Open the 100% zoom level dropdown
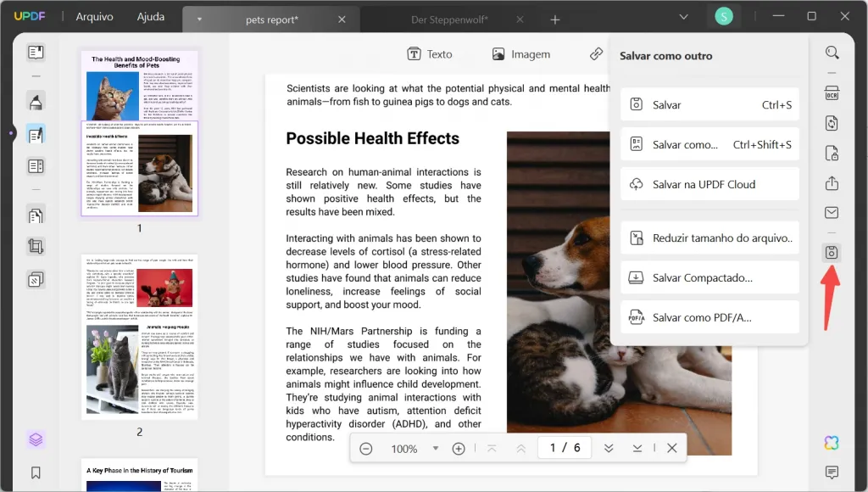The width and height of the screenshot is (868, 492). click(x=436, y=448)
